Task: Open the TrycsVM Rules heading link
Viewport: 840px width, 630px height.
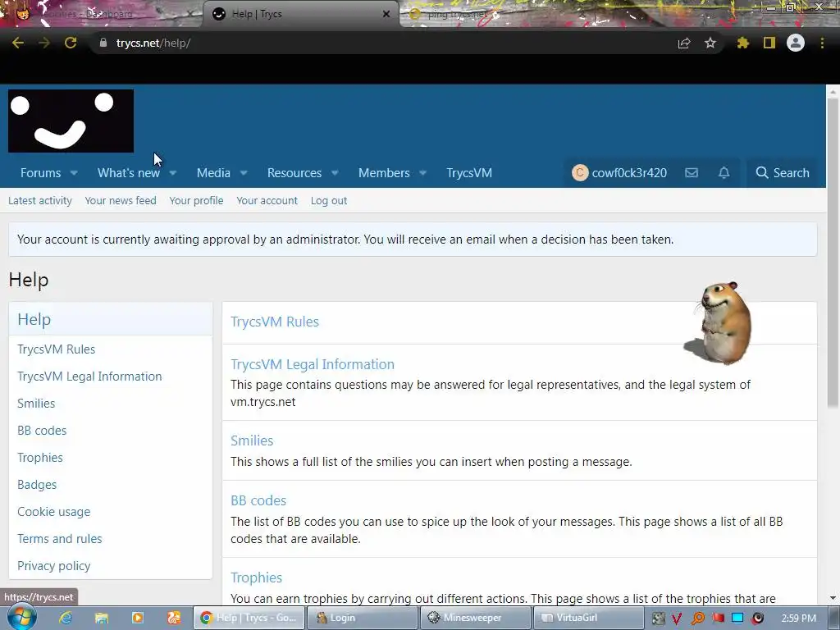Action: (x=275, y=322)
